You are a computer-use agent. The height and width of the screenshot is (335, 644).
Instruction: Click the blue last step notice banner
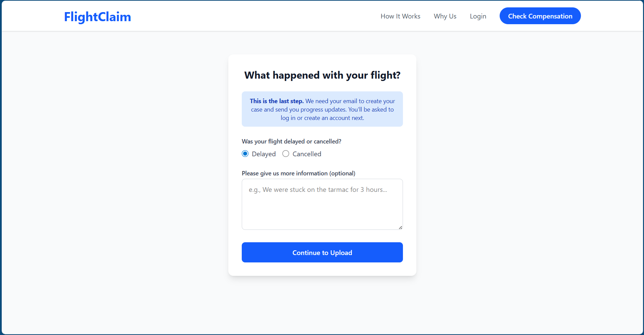coord(322,109)
